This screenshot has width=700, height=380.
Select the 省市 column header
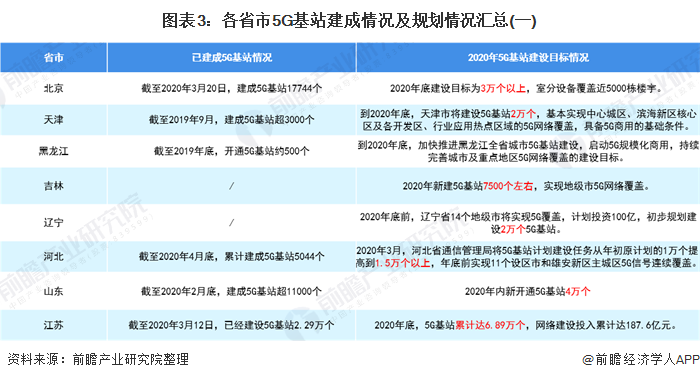pyautogui.click(x=54, y=58)
